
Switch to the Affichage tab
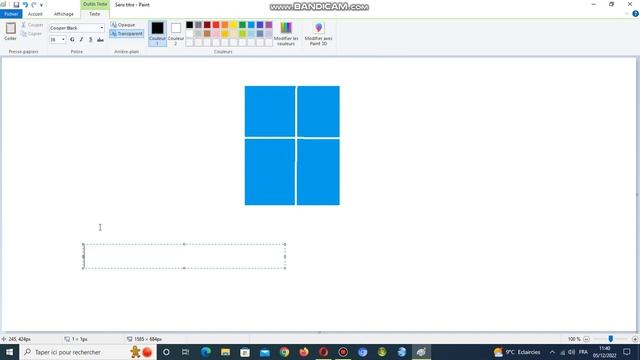pos(64,14)
